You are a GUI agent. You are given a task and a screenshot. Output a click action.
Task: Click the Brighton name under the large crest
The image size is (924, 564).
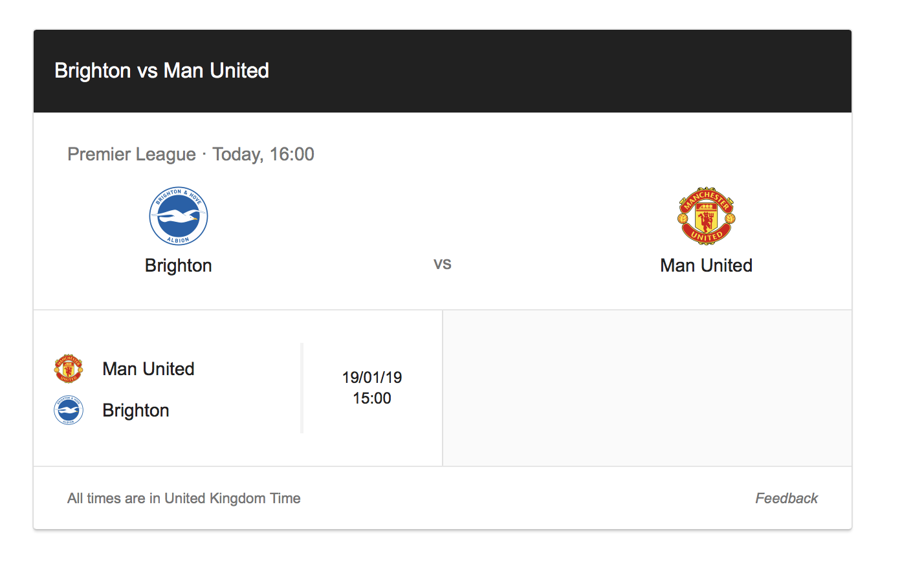pos(179,266)
